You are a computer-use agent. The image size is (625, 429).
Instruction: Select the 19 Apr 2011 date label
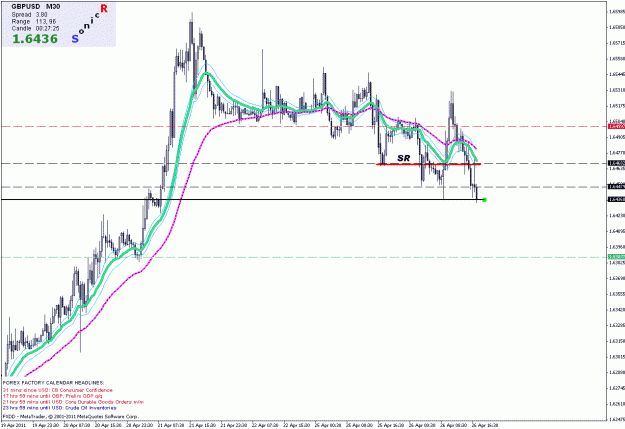point(12,425)
